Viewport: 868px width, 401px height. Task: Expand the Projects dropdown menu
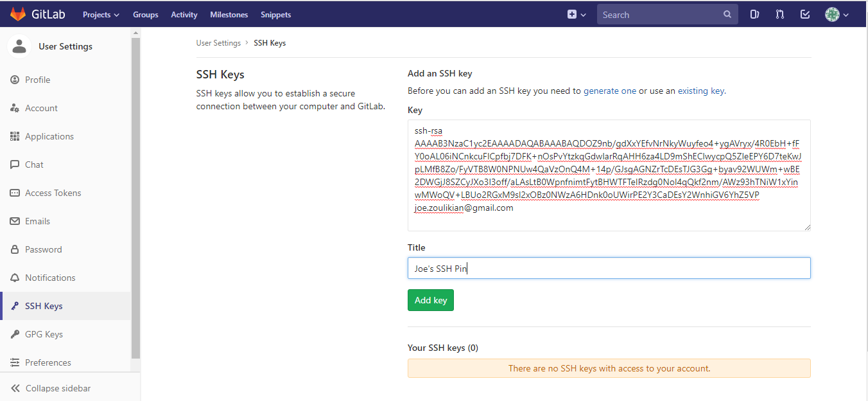click(101, 14)
